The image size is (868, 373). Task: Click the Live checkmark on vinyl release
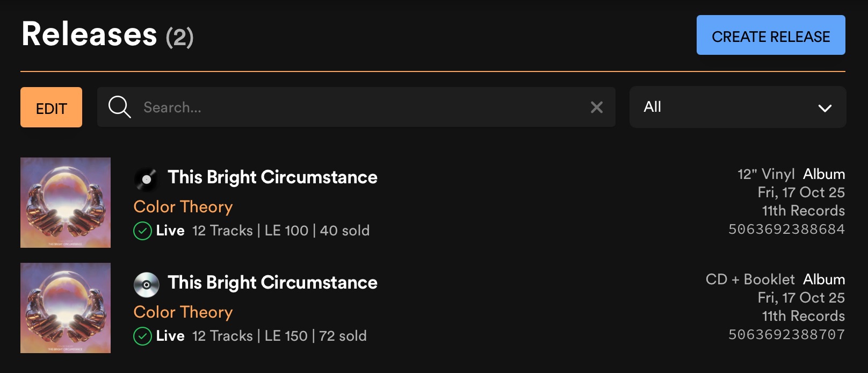(142, 231)
